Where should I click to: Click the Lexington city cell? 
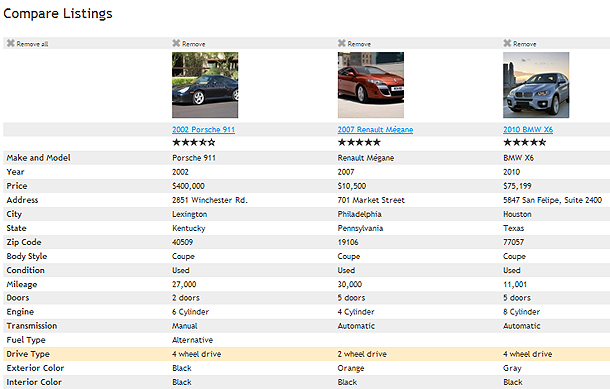(189, 214)
